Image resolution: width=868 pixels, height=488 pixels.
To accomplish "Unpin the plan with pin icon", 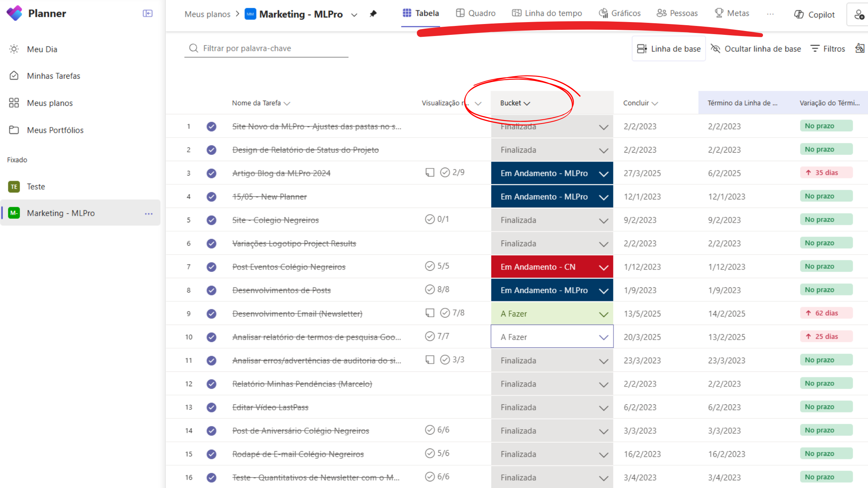I will coord(373,14).
